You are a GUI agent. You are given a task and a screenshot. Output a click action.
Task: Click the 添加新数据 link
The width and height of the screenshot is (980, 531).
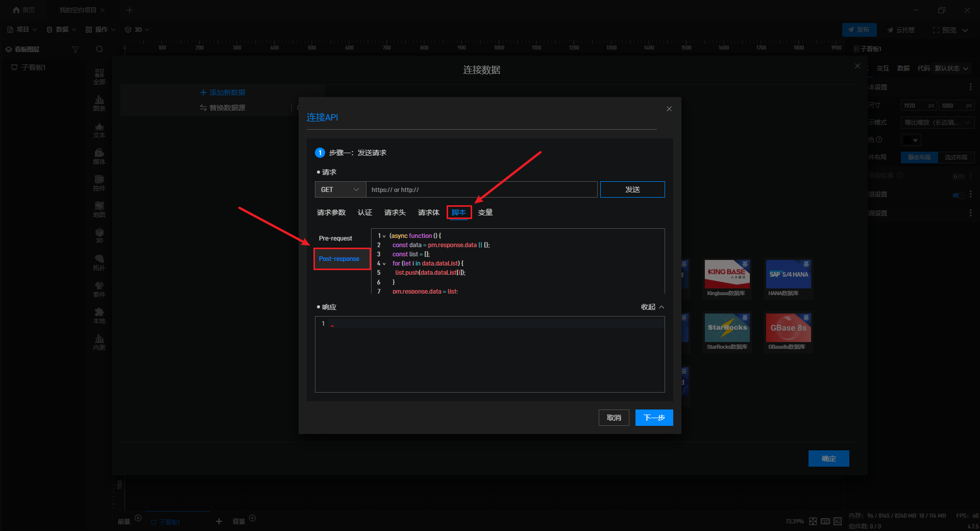(223, 92)
